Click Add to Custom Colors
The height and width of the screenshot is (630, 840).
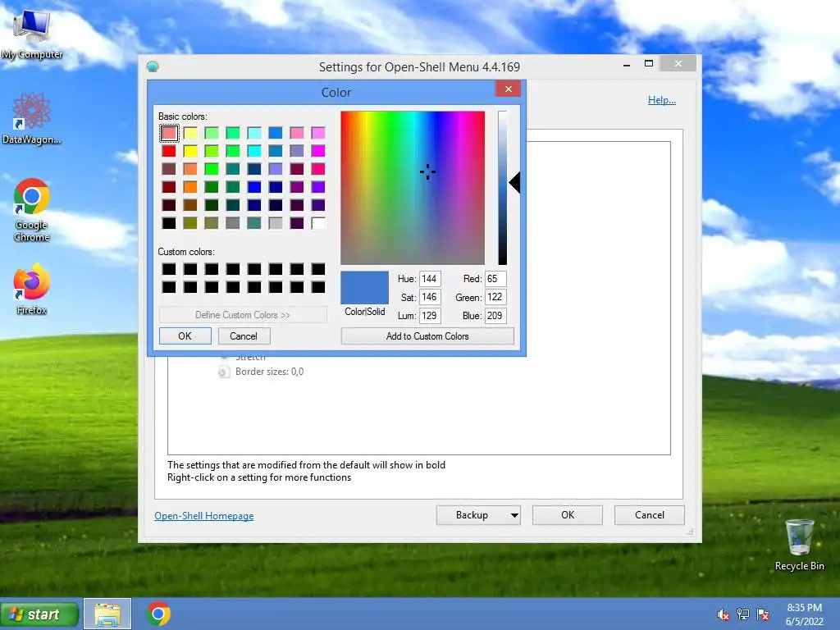click(x=427, y=336)
